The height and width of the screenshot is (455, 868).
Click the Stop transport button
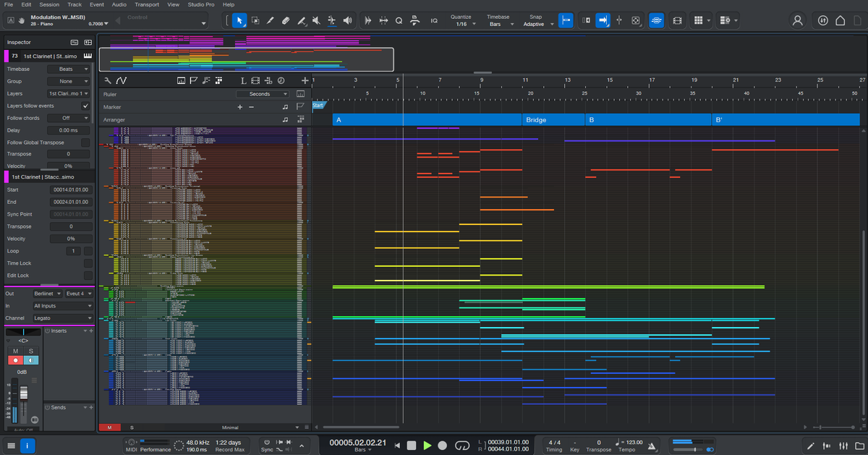click(412, 446)
